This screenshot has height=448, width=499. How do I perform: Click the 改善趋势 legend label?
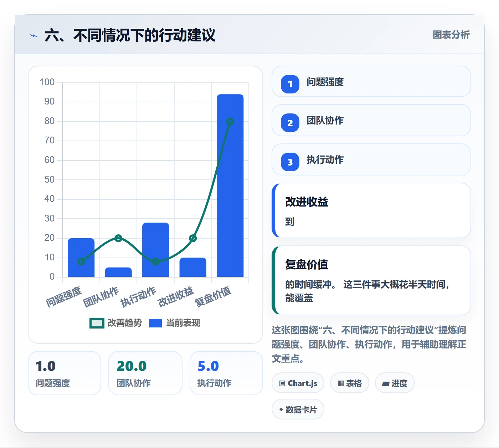[x=125, y=323]
